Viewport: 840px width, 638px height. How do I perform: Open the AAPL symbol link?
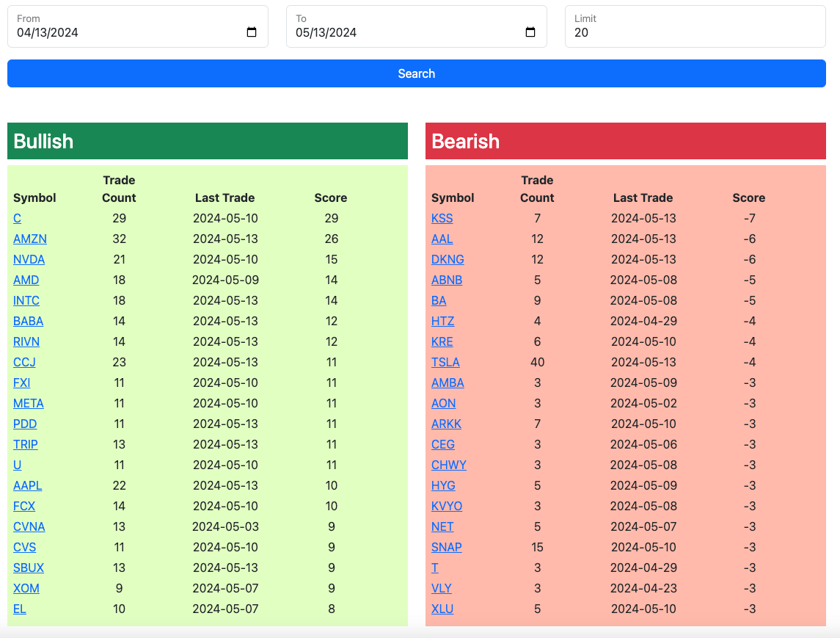click(27, 486)
